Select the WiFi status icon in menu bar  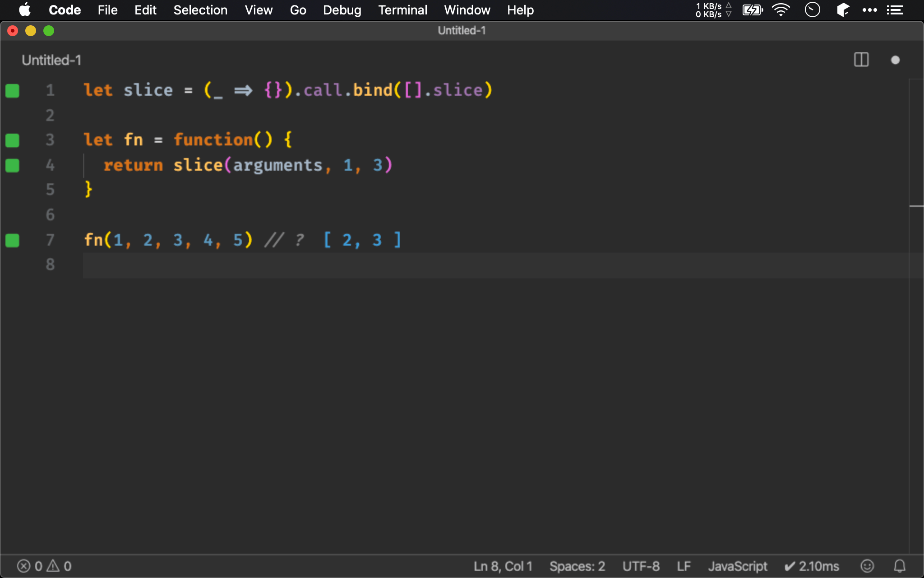781,10
